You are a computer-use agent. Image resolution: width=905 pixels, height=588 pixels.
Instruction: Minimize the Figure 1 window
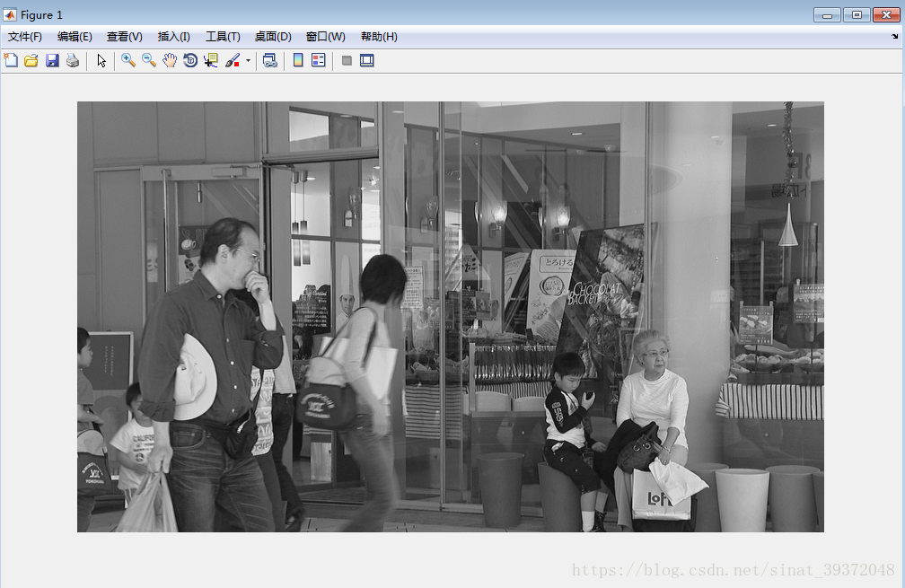[827, 15]
